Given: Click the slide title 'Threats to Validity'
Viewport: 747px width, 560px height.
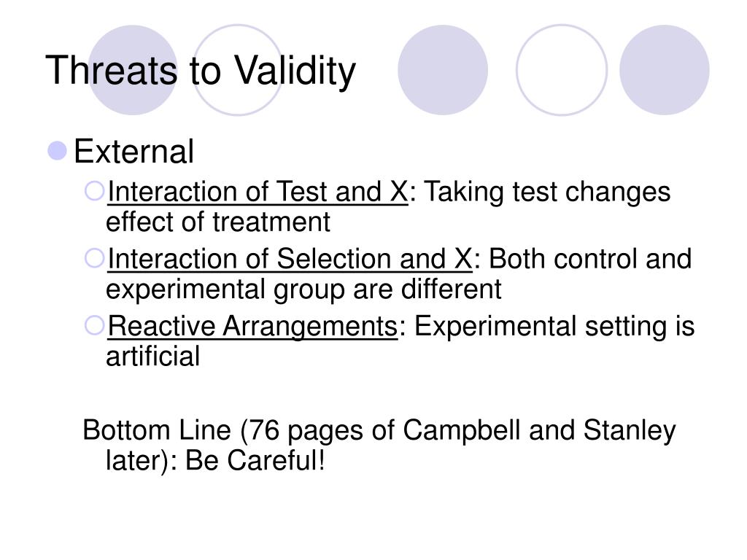Looking at the screenshot, I should [201, 71].
